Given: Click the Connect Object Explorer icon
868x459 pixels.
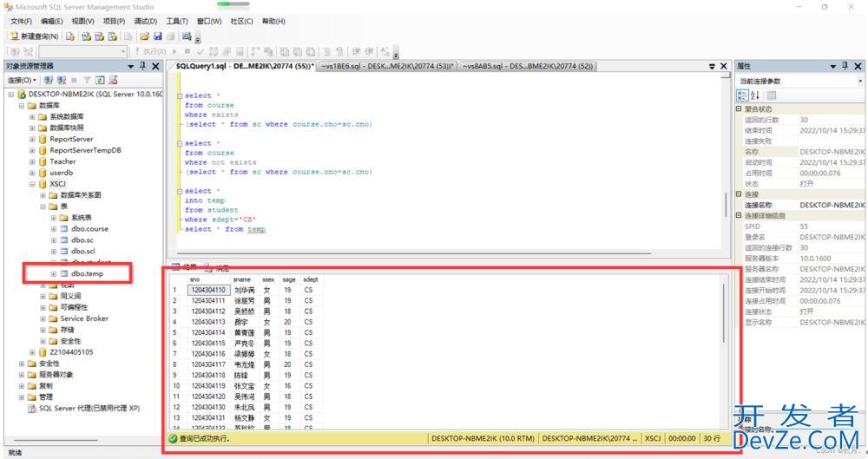Looking at the screenshot, I should tap(49, 81).
